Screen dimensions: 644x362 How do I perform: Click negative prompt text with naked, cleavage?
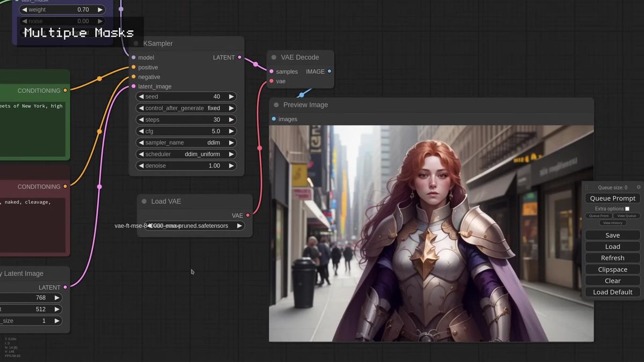tap(25, 202)
